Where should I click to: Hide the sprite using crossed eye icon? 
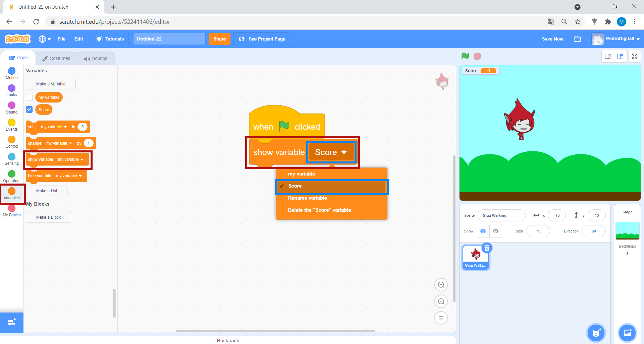[496, 231]
